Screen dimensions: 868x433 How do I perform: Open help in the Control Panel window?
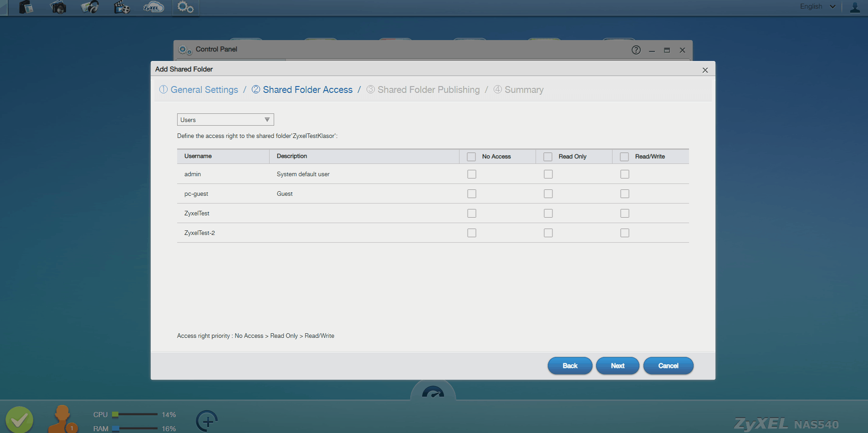636,50
